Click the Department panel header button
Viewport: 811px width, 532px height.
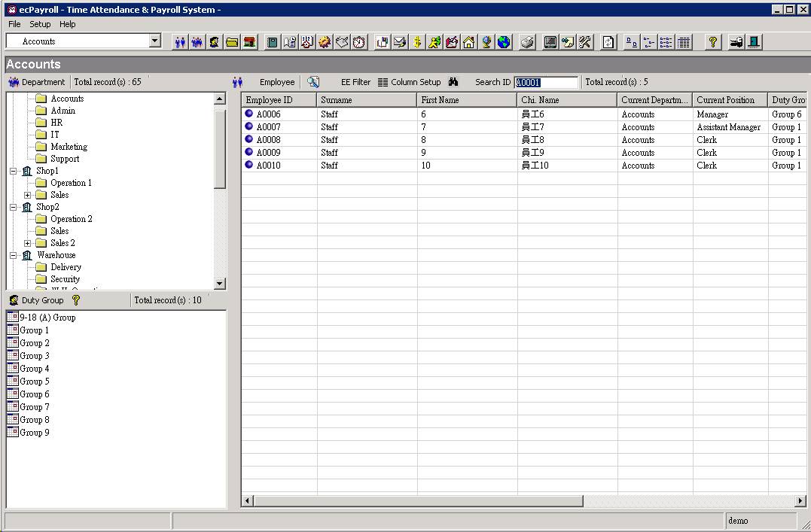[37, 82]
